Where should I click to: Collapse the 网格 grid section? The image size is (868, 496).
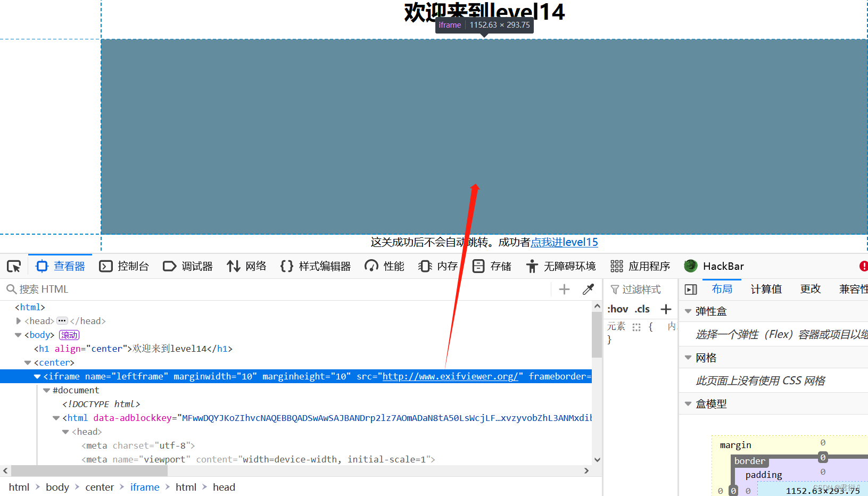(x=688, y=358)
